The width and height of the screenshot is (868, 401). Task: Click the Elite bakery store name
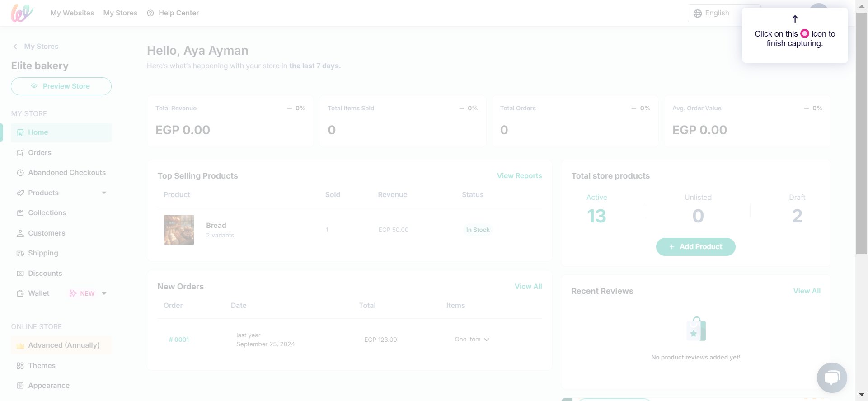[40, 66]
